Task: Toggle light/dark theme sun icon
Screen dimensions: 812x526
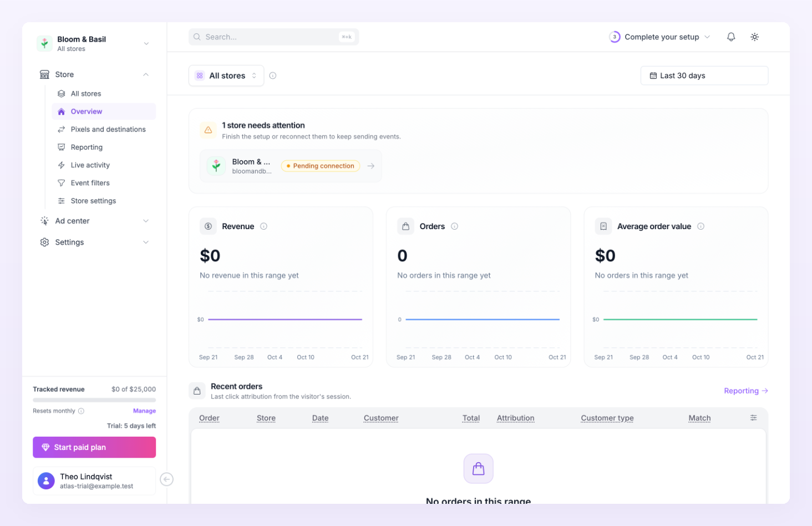Action: pos(754,37)
